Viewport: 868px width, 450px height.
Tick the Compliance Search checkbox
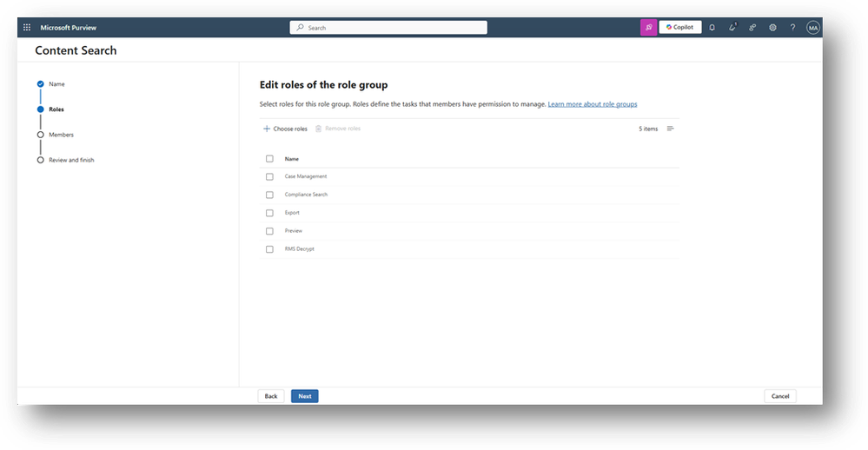coord(269,195)
